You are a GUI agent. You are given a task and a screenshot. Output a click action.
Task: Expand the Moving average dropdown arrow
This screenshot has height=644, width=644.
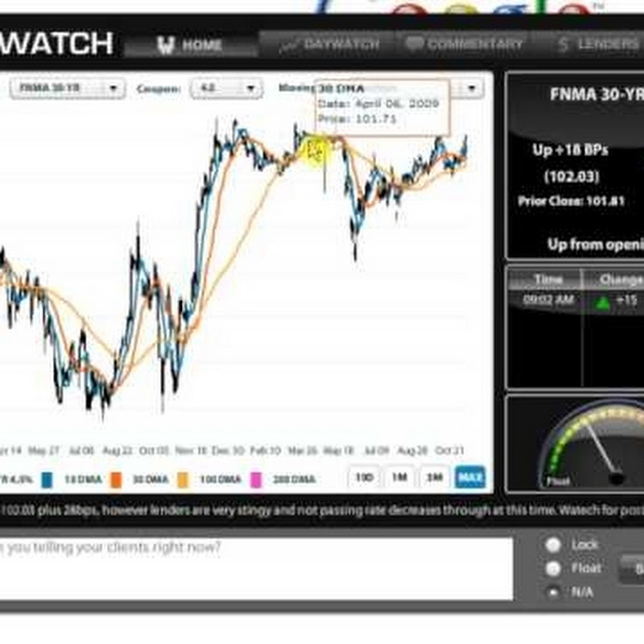click(472, 88)
